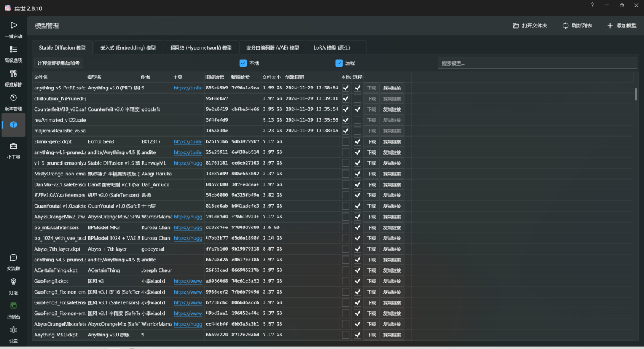Click the open folder button
This screenshot has height=349, width=644.
click(530, 26)
